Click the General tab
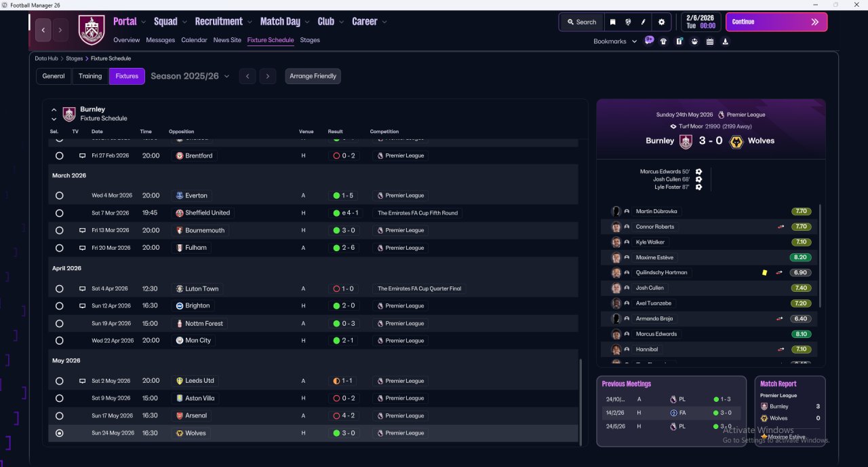 coord(54,76)
